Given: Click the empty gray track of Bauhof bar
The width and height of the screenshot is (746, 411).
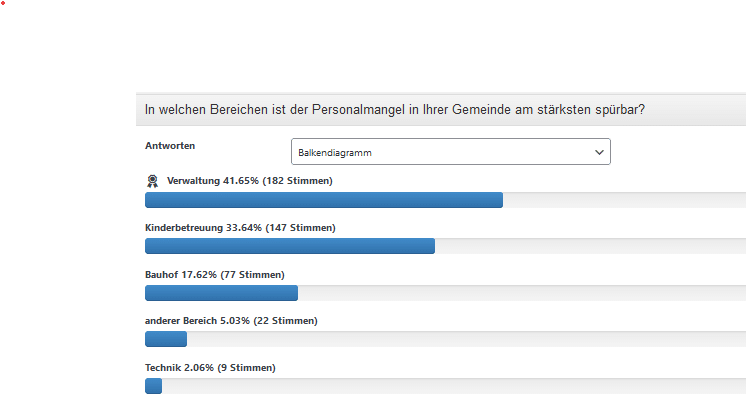Looking at the screenshot, I should pyautogui.click(x=520, y=293).
